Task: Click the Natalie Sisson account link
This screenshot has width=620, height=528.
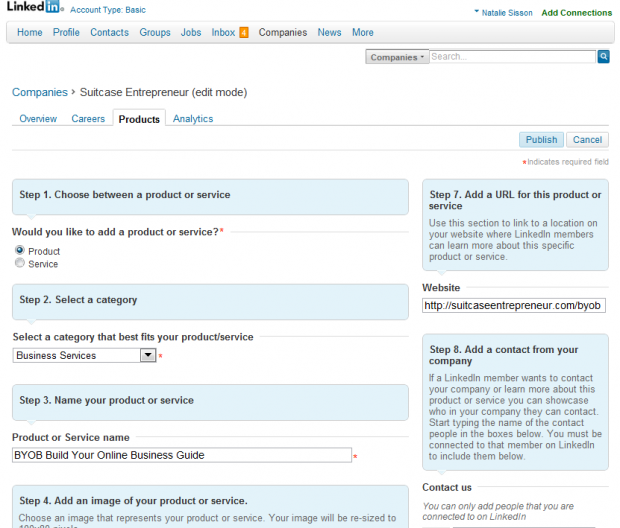Action: 507,13
